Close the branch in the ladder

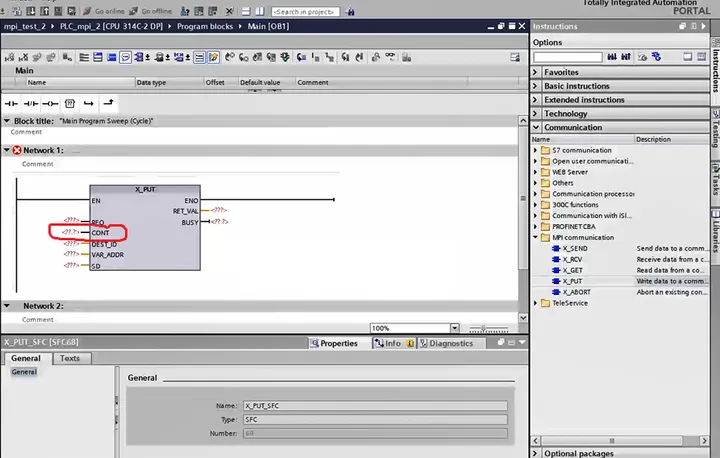tap(108, 103)
